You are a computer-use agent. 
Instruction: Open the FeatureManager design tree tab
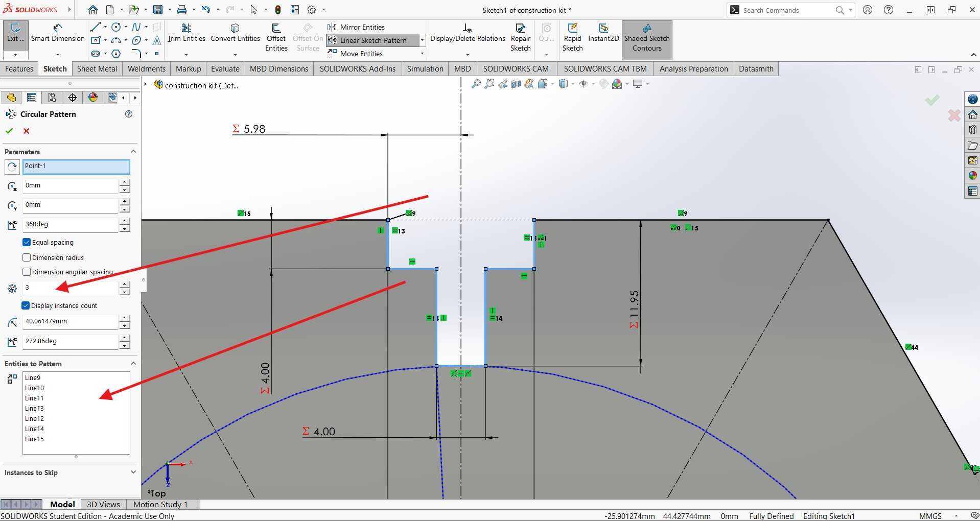[11, 98]
